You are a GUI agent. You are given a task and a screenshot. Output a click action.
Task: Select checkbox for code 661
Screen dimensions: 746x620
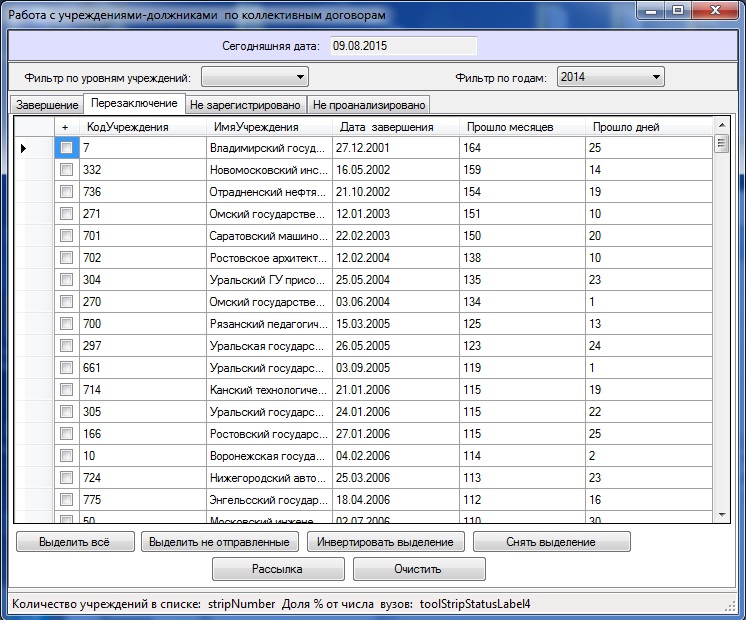click(67, 367)
